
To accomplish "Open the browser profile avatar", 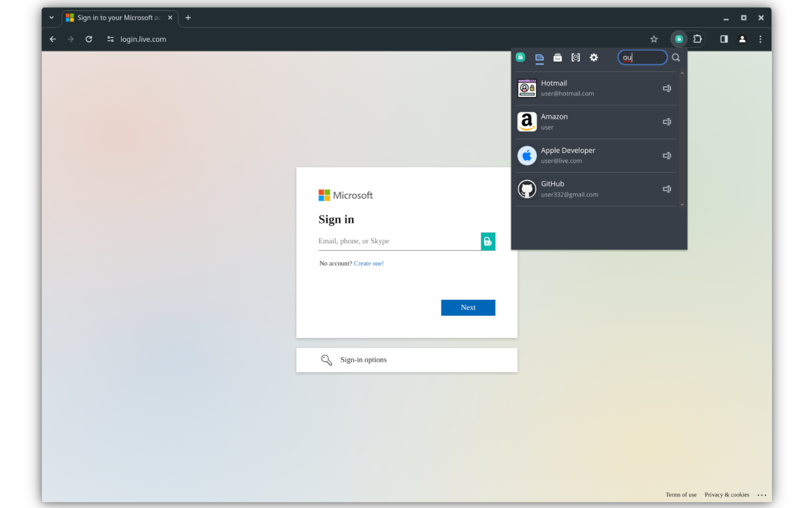I will (x=742, y=39).
